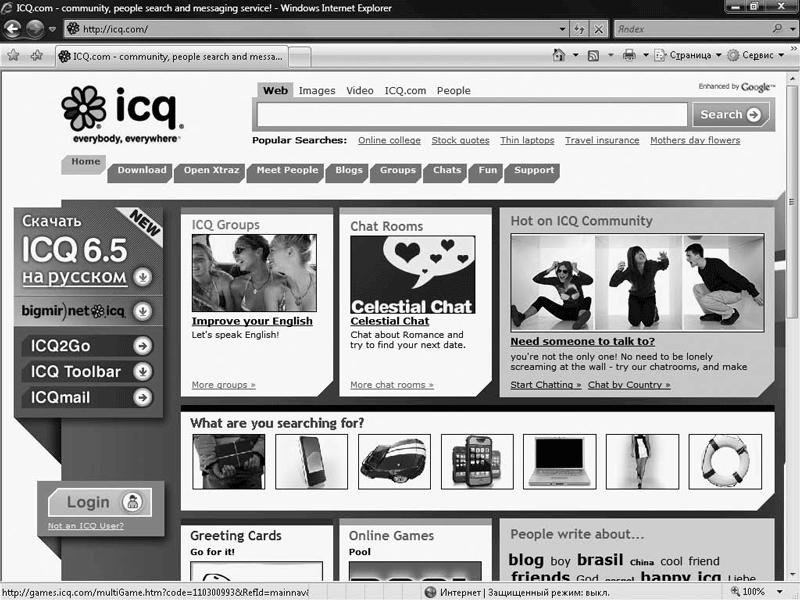
Task: Click the Home page house icon
Action: [x=559, y=55]
